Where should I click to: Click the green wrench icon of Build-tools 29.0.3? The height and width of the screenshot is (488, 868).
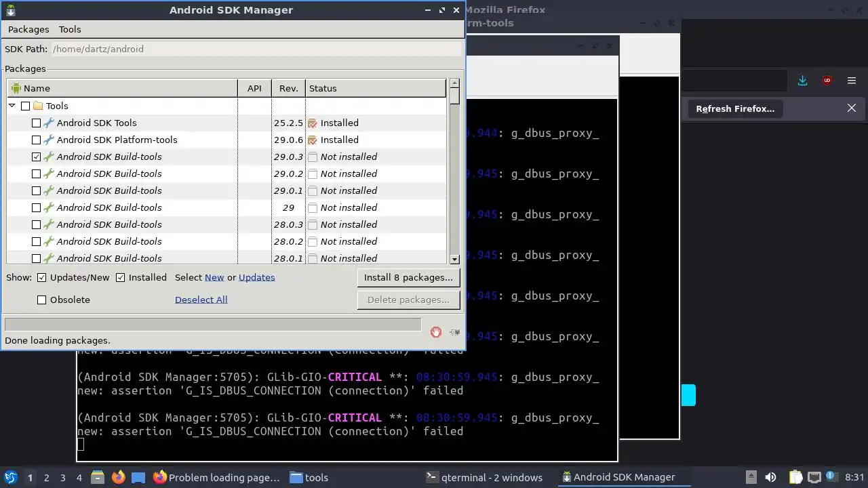pos(49,157)
